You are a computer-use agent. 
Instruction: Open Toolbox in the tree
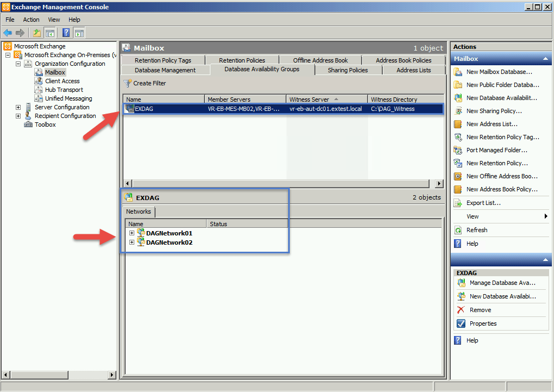tap(45, 125)
